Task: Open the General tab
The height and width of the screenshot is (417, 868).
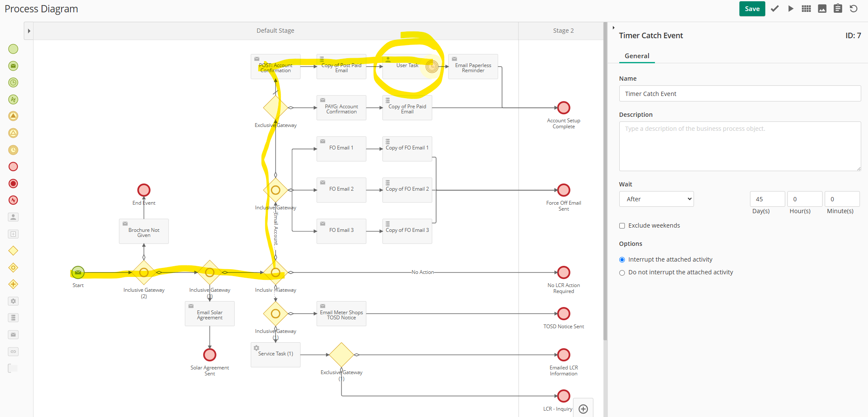Action: (637, 56)
